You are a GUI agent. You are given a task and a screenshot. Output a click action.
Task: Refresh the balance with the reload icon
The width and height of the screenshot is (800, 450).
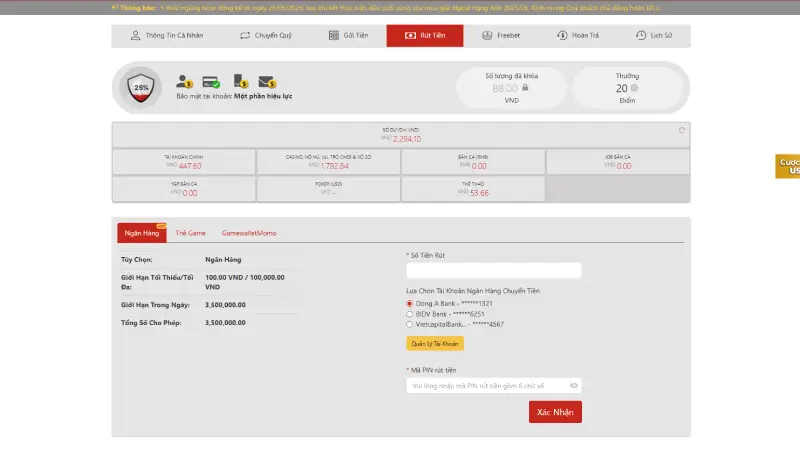click(x=682, y=130)
